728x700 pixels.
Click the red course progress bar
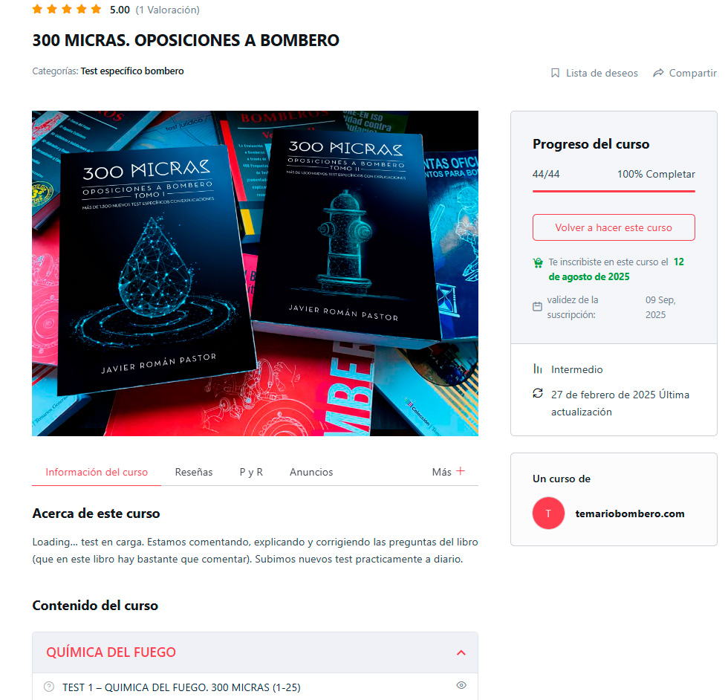tap(614, 191)
